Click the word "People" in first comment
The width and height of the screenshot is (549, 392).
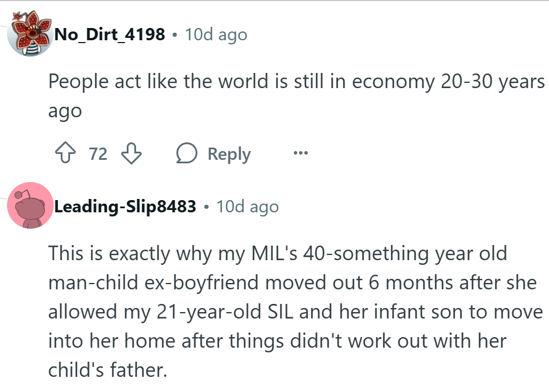tap(78, 82)
